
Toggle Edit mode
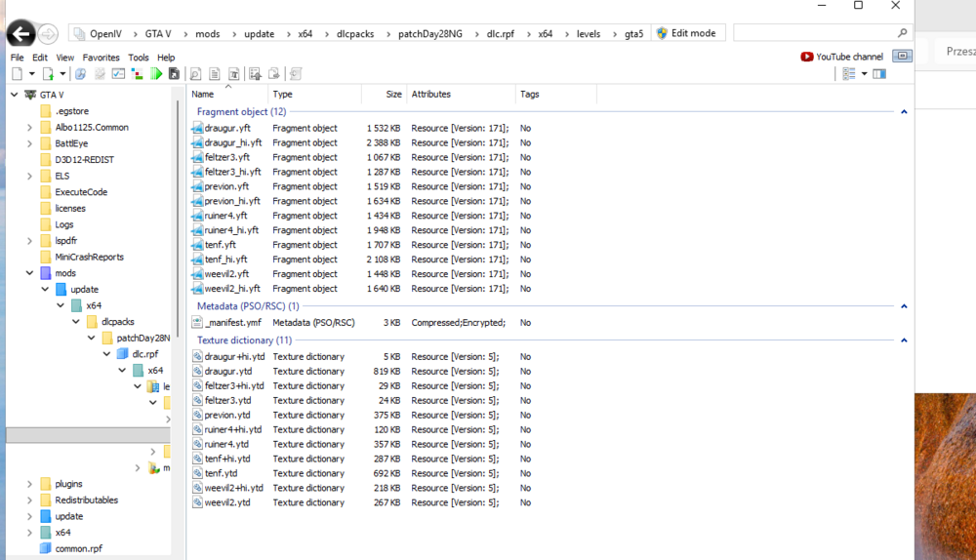pyautogui.click(x=686, y=33)
